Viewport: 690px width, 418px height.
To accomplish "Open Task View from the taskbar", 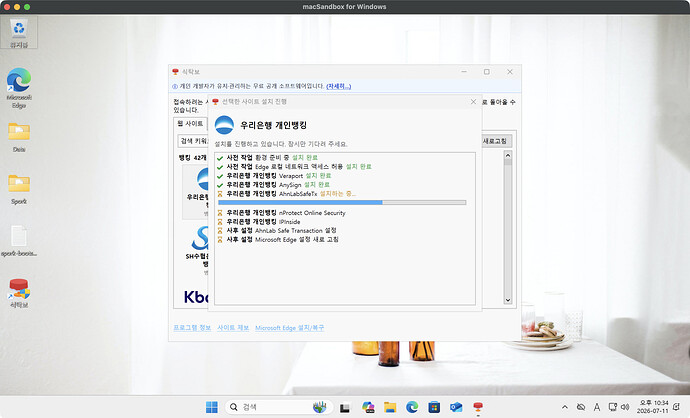I will (x=345, y=407).
